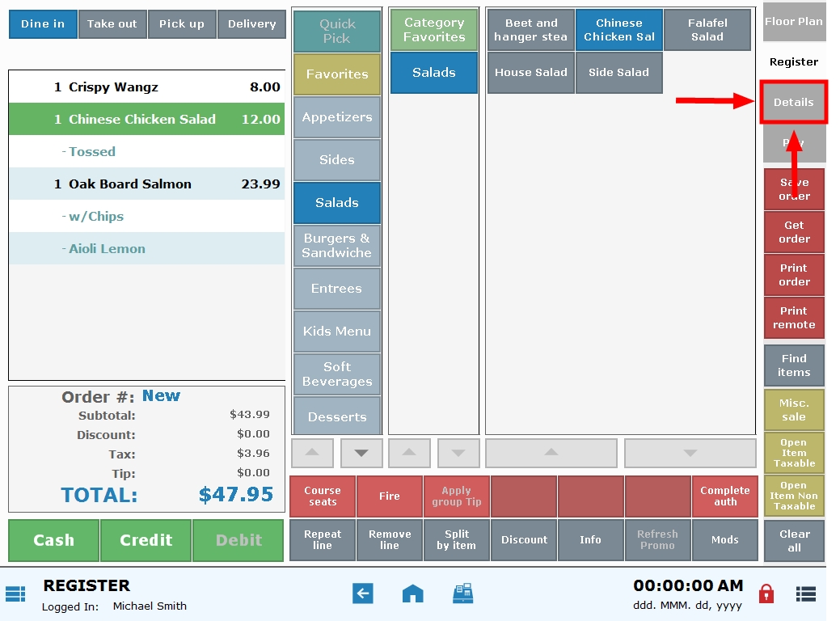Select the Salads main category

click(x=337, y=202)
